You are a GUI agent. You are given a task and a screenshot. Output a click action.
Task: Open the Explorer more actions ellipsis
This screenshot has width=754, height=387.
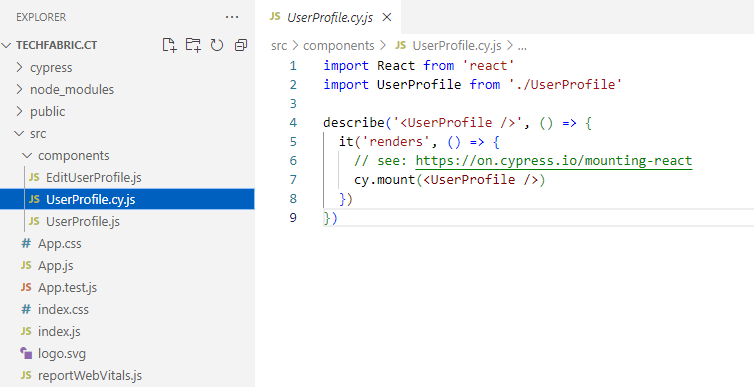tap(232, 17)
